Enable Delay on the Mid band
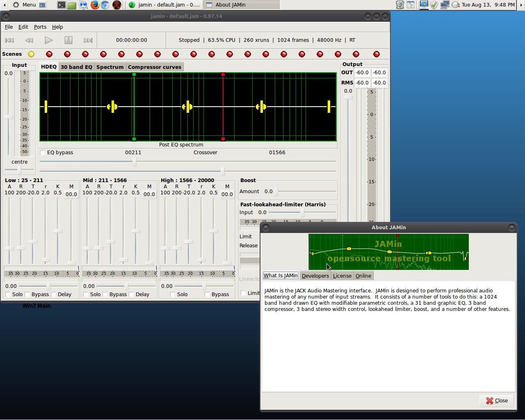This screenshot has width=525, height=420. (x=132, y=294)
